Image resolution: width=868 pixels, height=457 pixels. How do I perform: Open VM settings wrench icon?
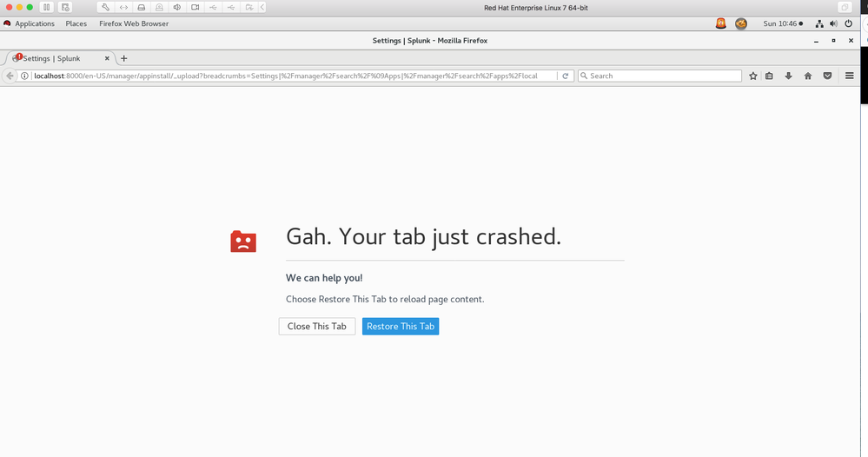click(105, 7)
